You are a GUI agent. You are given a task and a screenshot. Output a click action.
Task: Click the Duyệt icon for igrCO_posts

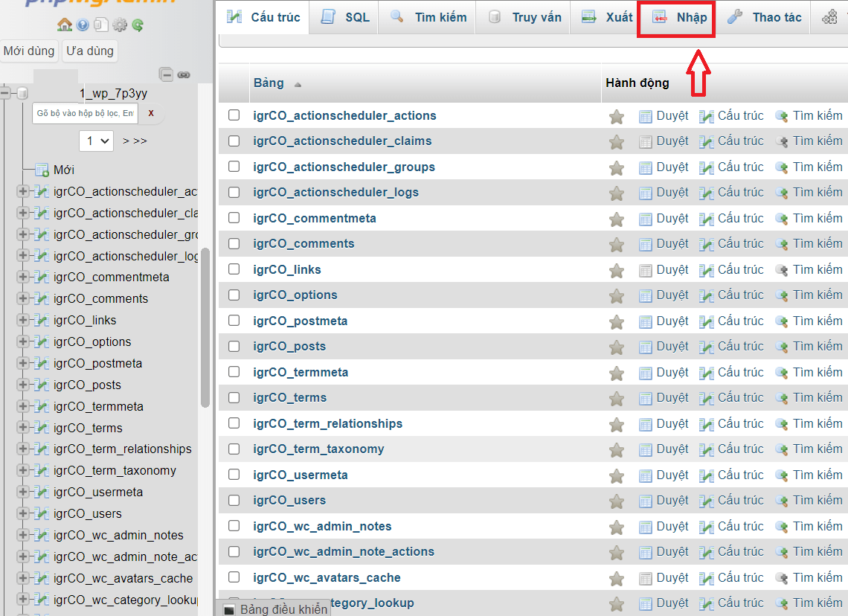click(646, 347)
